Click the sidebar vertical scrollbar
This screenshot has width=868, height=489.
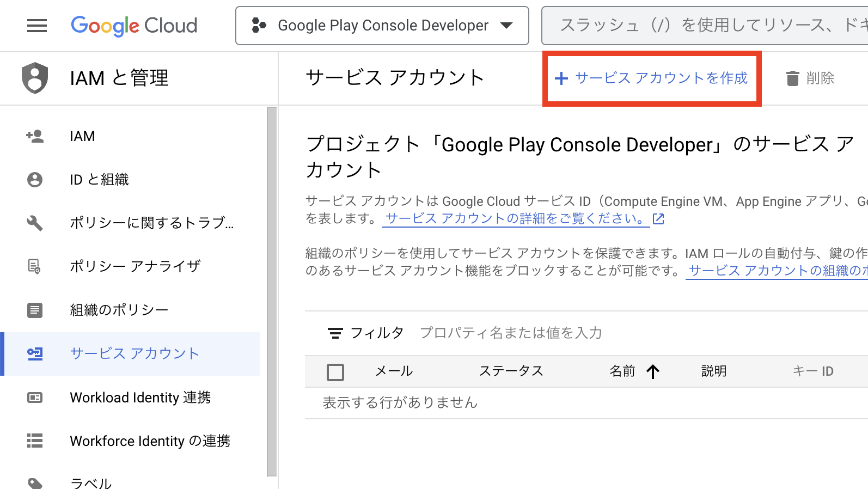272,292
